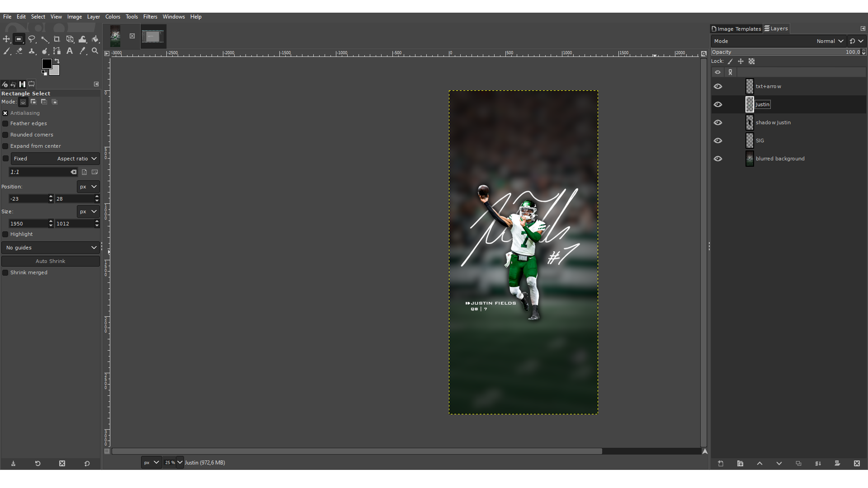Open the Windows menu
The image size is (868, 488).
[174, 17]
